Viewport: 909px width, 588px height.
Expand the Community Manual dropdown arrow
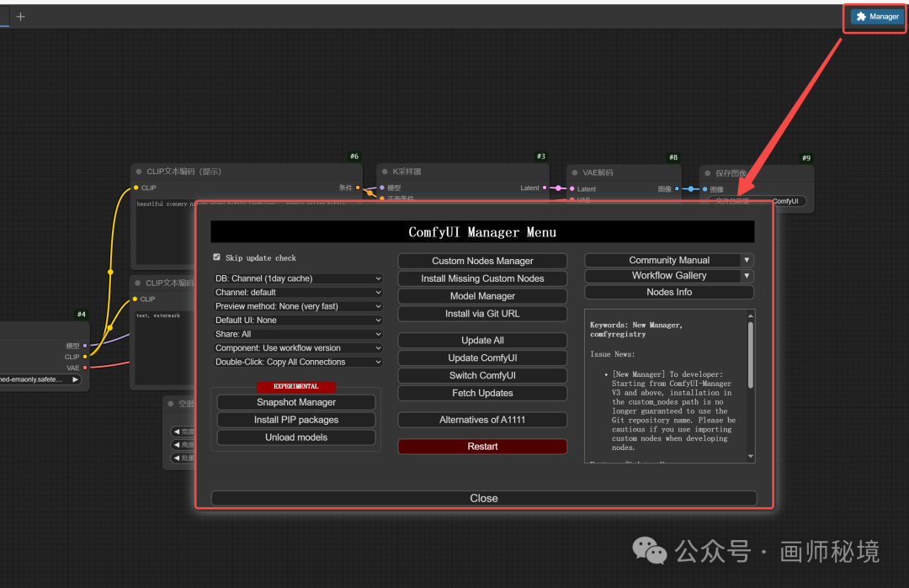tap(747, 260)
